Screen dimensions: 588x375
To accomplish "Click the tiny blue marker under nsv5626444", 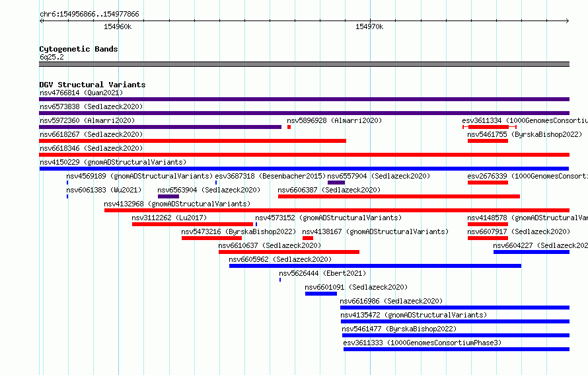I will tap(280, 280).
